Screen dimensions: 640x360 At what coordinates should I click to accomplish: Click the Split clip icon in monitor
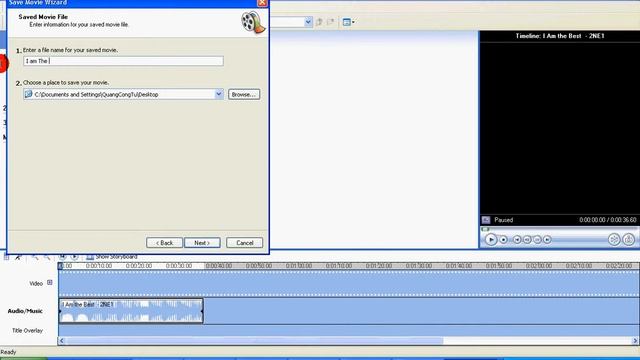[614, 239]
